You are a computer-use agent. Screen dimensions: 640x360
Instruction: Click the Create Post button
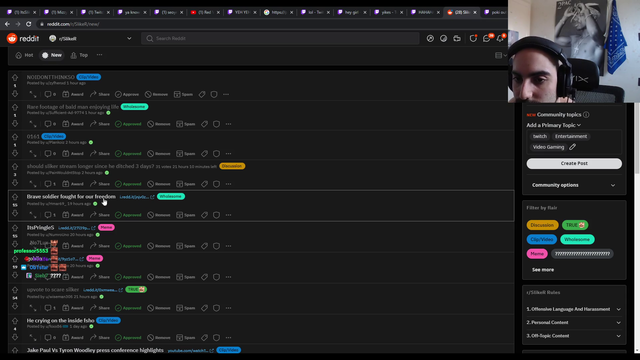(574, 163)
